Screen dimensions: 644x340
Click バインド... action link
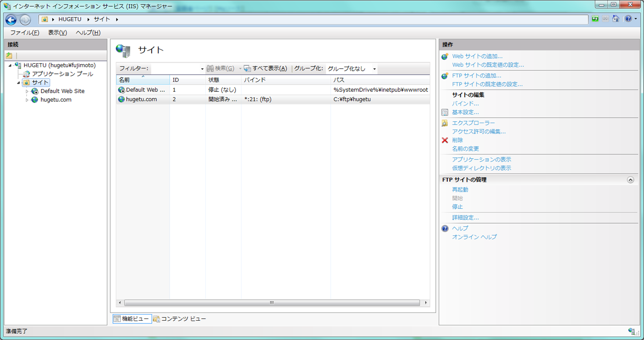coord(465,104)
